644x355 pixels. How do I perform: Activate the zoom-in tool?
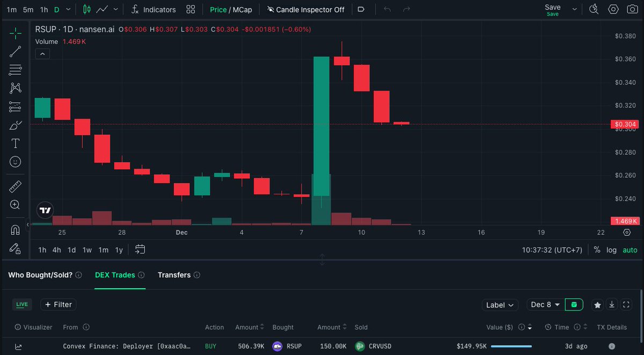pos(15,205)
